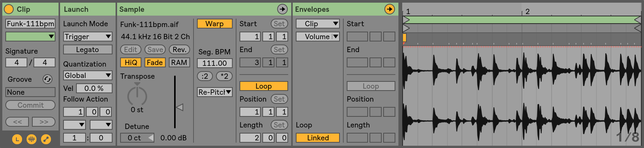Show Launch box with L icon
The image size is (644, 148).
click(17, 139)
